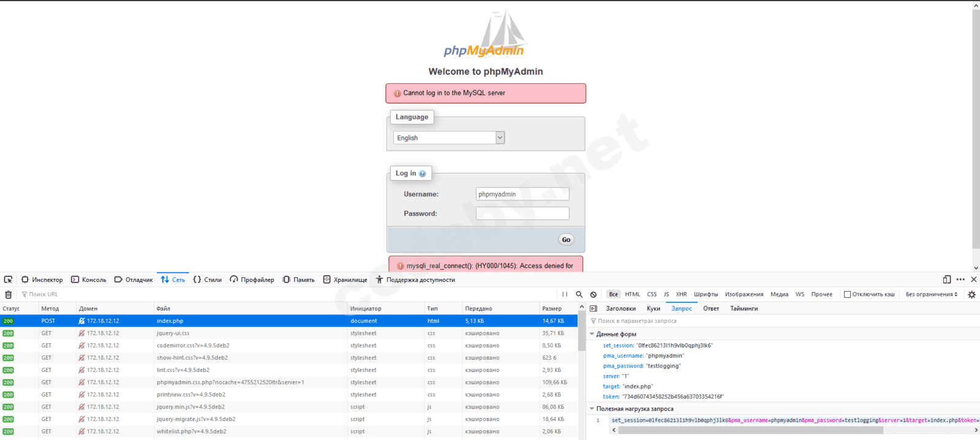980x440 pixels.
Task: Click the page vertical scrollbar
Action: 976,129
